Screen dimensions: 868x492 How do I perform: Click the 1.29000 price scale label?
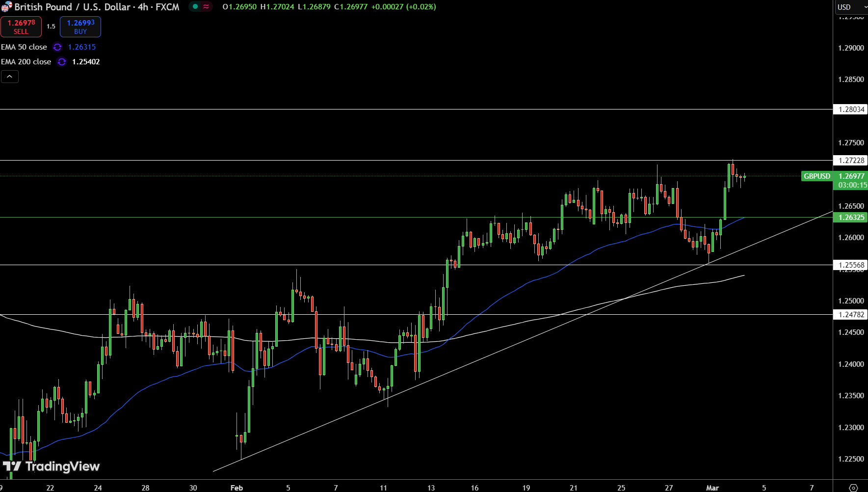851,48
